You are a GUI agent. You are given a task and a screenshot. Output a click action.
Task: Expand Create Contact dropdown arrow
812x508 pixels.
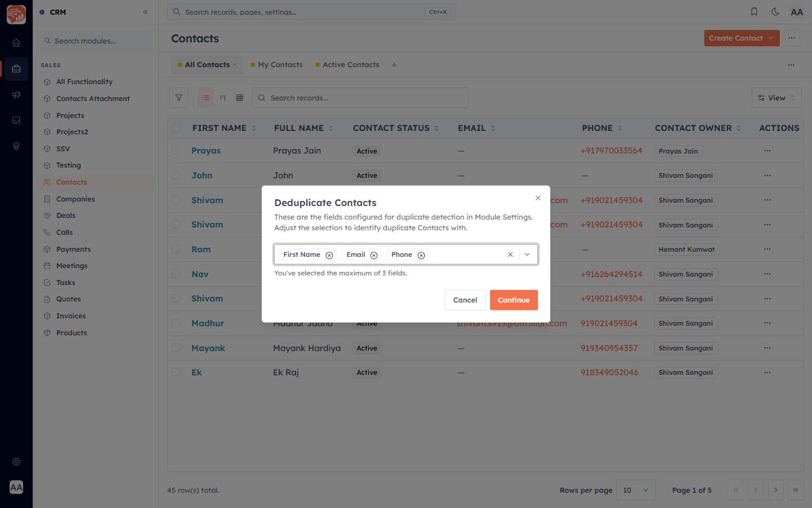[x=771, y=38]
